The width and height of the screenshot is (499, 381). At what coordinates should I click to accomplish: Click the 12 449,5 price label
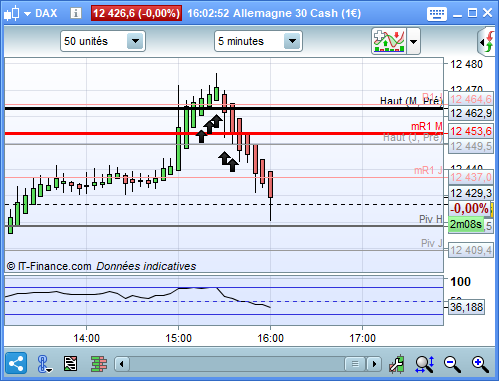[x=471, y=146]
